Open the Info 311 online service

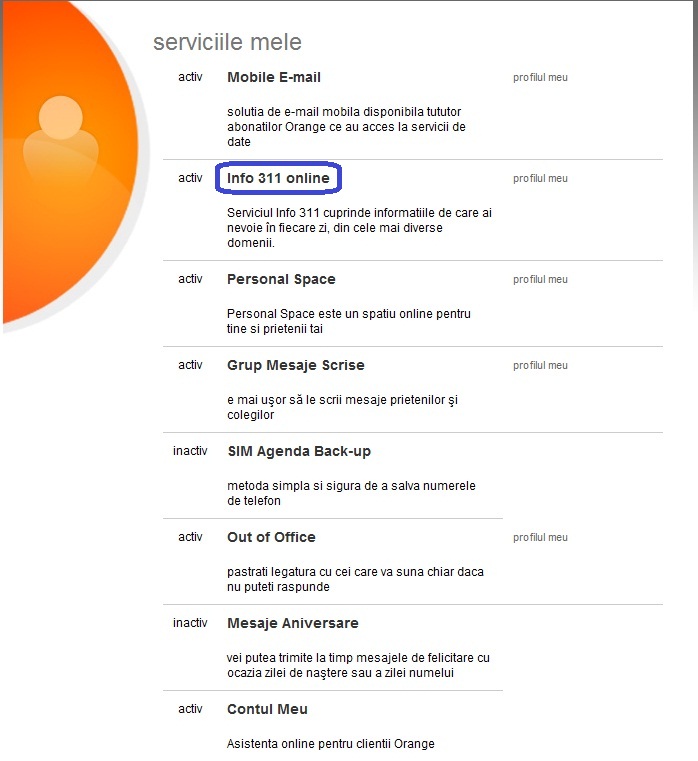click(x=278, y=178)
